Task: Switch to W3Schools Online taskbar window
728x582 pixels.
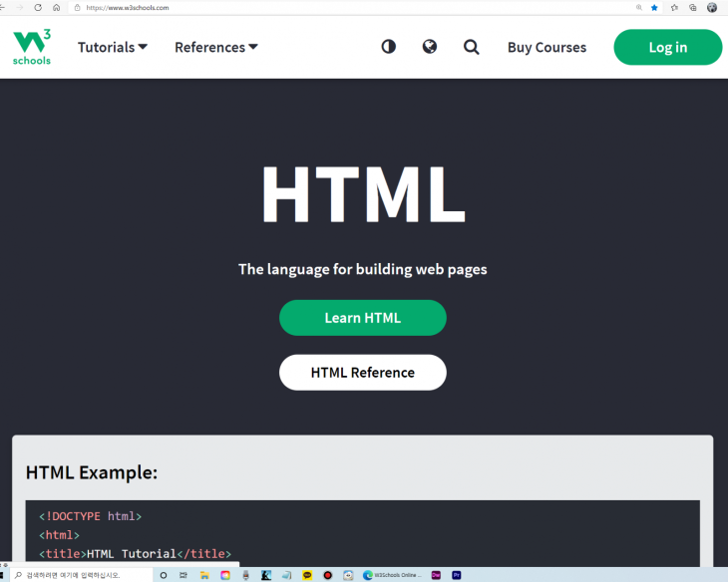Action: 392,575
